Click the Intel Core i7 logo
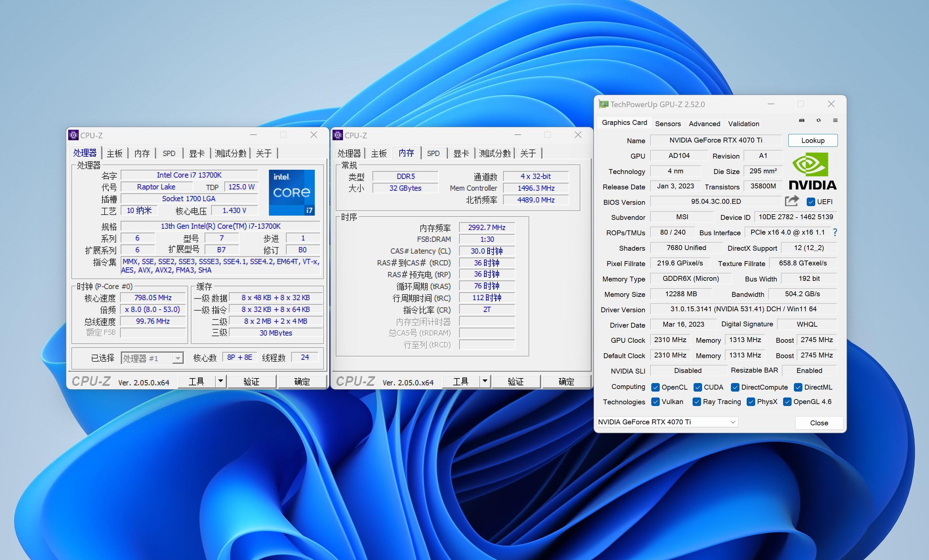 (292, 192)
